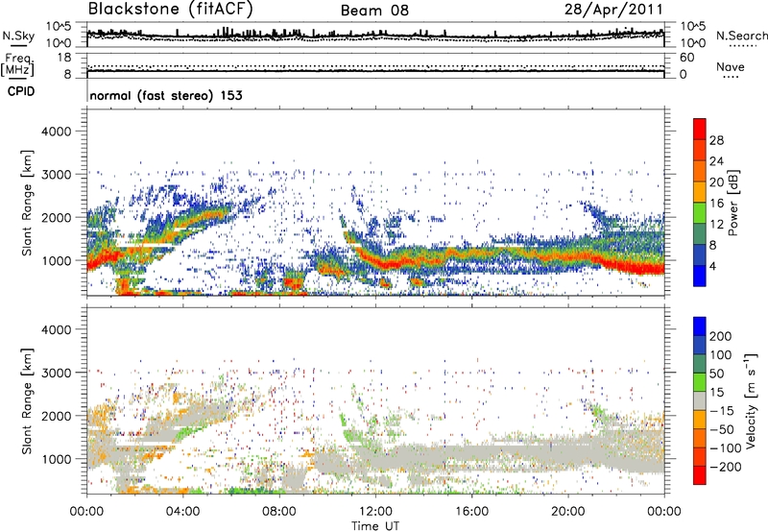
Task: Click the "60" tick on the Nave axis
Action: point(686,58)
